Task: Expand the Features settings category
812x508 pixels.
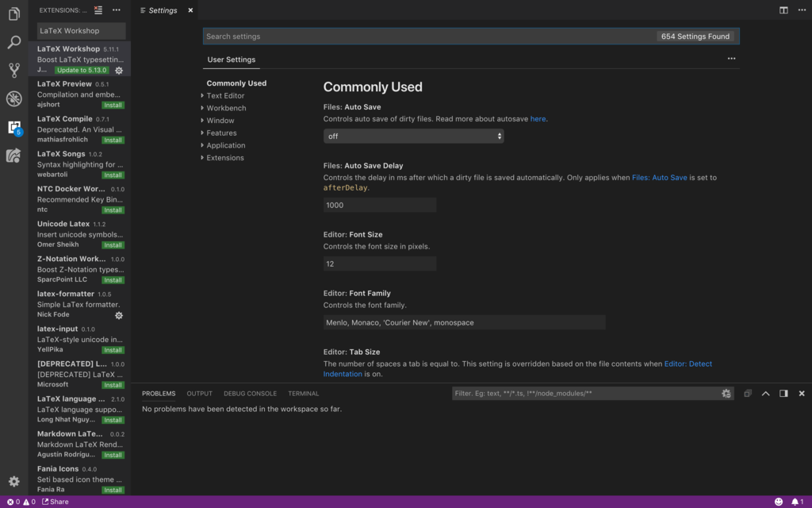Action: pyautogui.click(x=221, y=133)
